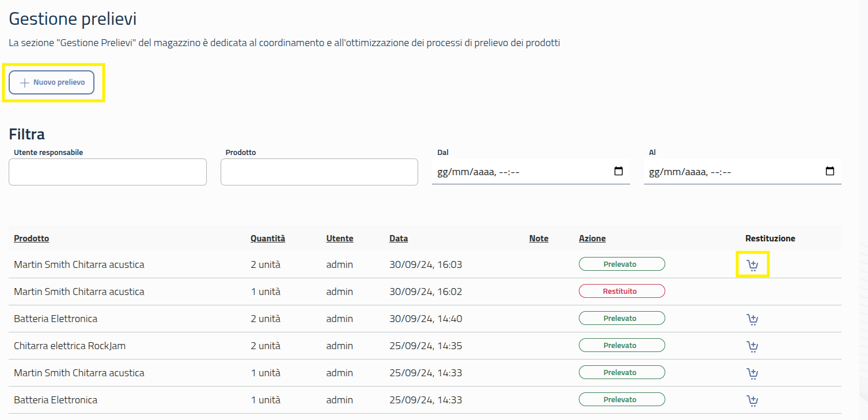This screenshot has height=420, width=868.
Task: Sort table by Note column header
Action: click(539, 239)
